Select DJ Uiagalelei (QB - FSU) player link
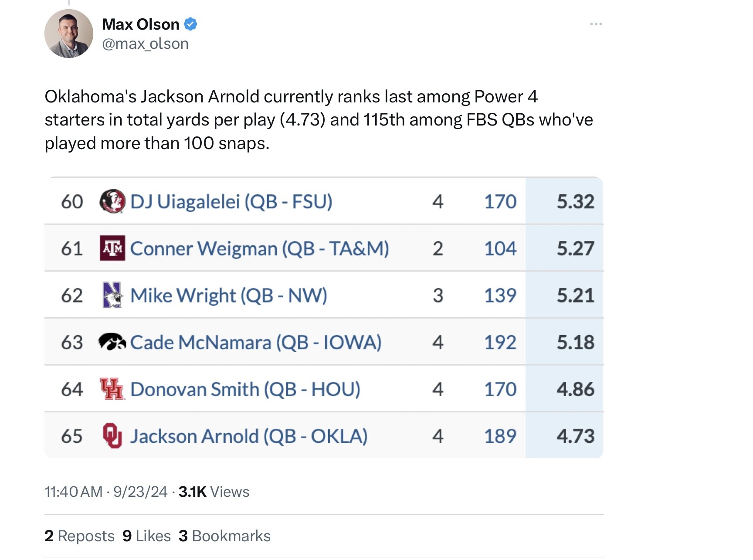The height and width of the screenshot is (560, 753). point(231,201)
